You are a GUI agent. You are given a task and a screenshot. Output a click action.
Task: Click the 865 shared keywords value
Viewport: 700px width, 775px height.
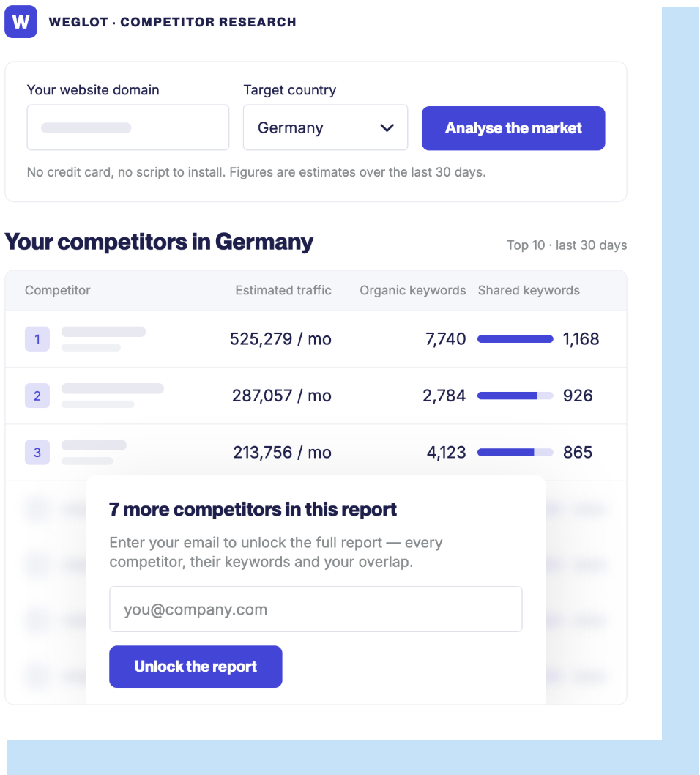(x=578, y=452)
